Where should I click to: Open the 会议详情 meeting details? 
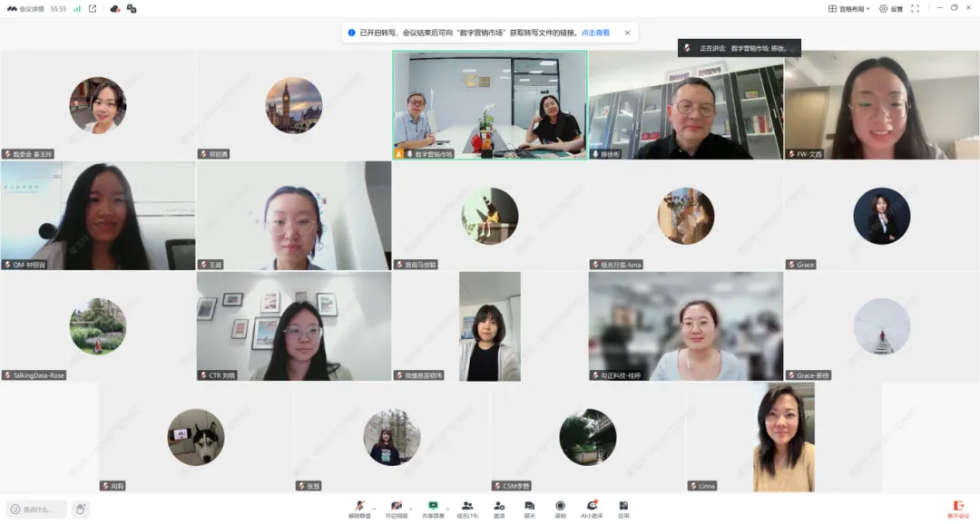tap(25, 9)
